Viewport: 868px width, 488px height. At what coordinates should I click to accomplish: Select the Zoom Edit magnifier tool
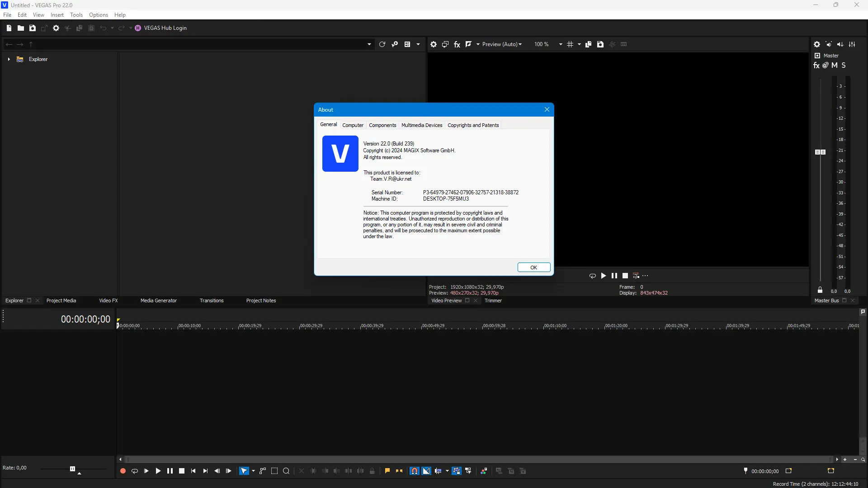point(286,471)
